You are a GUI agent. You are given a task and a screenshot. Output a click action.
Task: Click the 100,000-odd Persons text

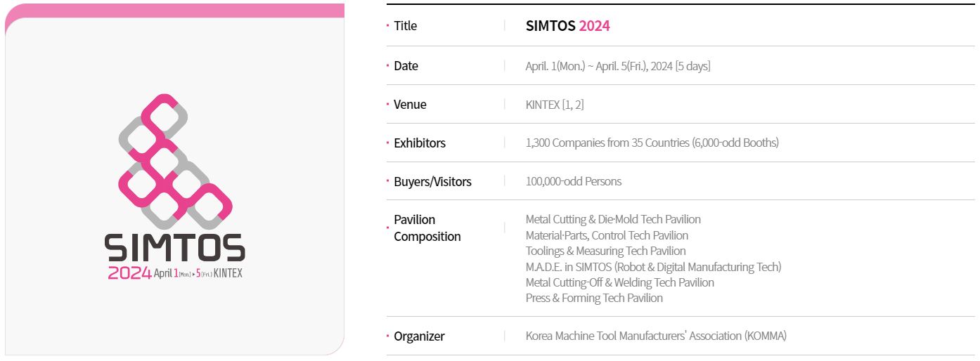click(x=573, y=182)
